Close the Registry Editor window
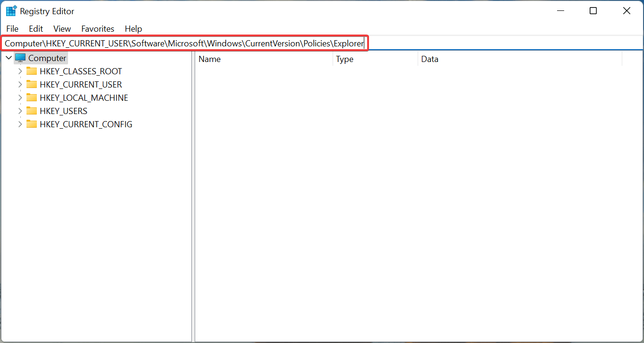The height and width of the screenshot is (343, 644). click(627, 11)
